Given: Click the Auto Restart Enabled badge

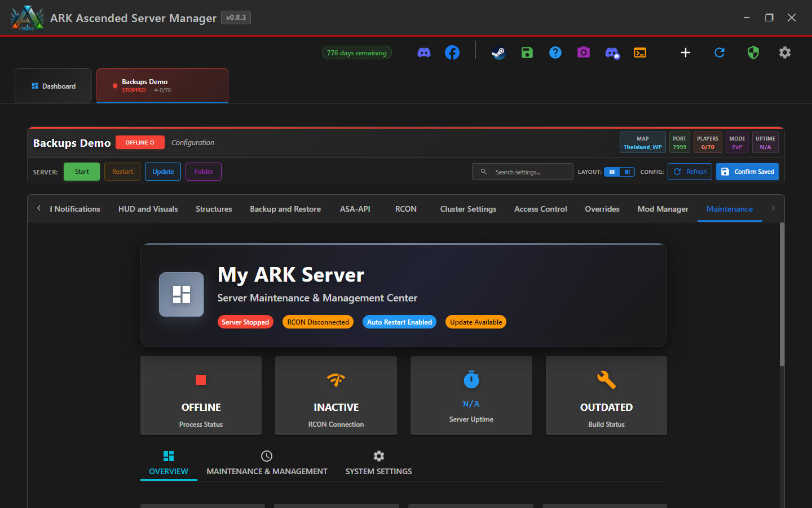Looking at the screenshot, I should [399, 322].
